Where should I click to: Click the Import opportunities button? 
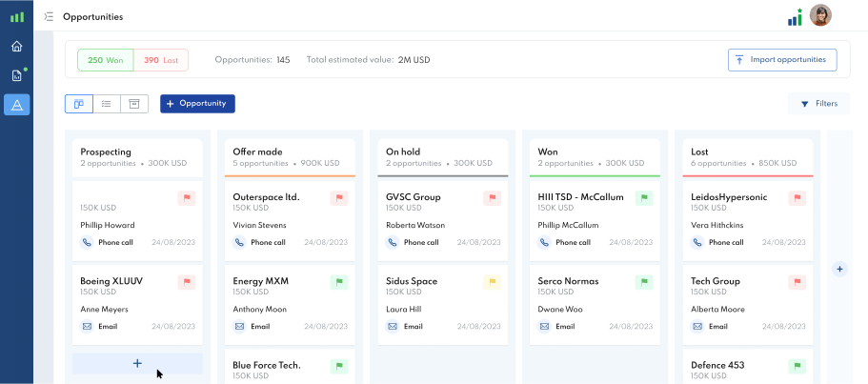point(781,60)
